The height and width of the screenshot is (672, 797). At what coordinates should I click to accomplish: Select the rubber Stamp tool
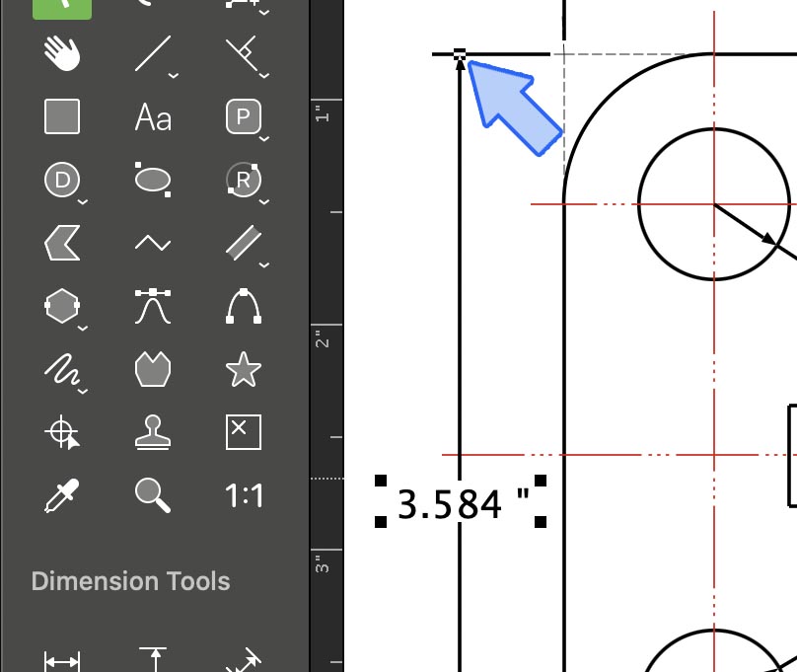coord(152,432)
